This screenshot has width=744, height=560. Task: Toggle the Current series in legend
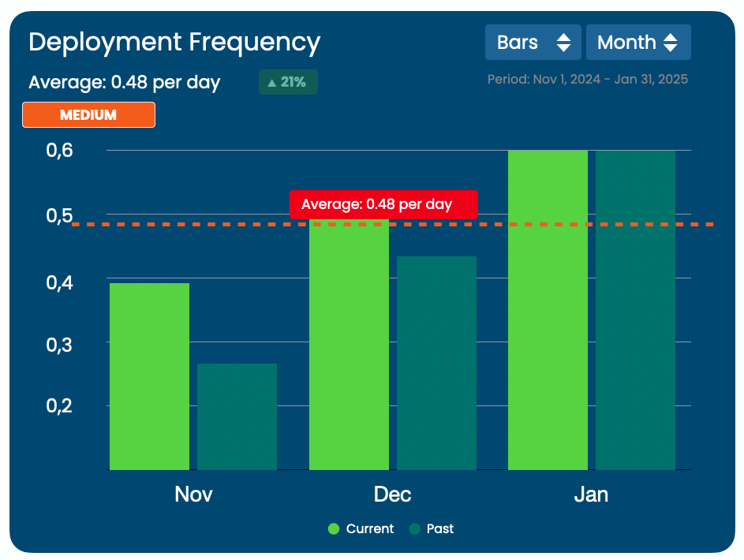(x=361, y=528)
